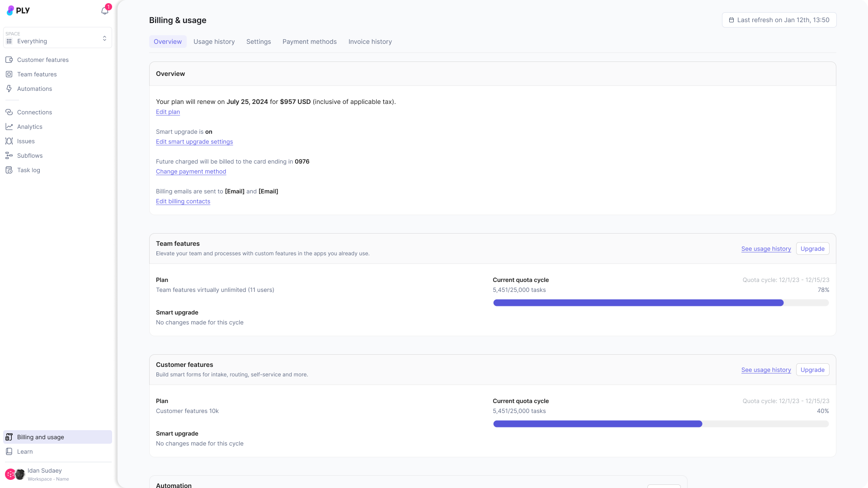
Task: Click the Edit smart upgrade settings link
Action: pyautogui.click(x=194, y=142)
